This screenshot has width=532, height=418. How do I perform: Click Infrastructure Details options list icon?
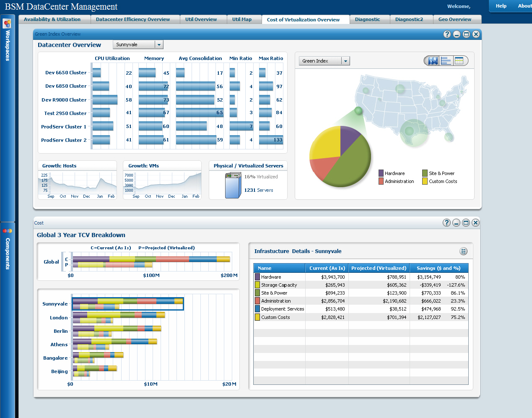tap(463, 251)
